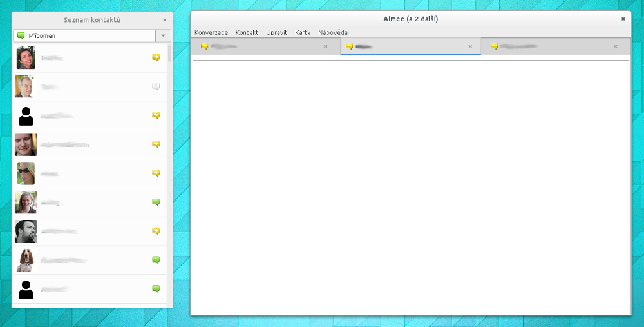Expand the Přítomen status dropdown arrow
This screenshot has height=327, width=644.
click(x=163, y=36)
